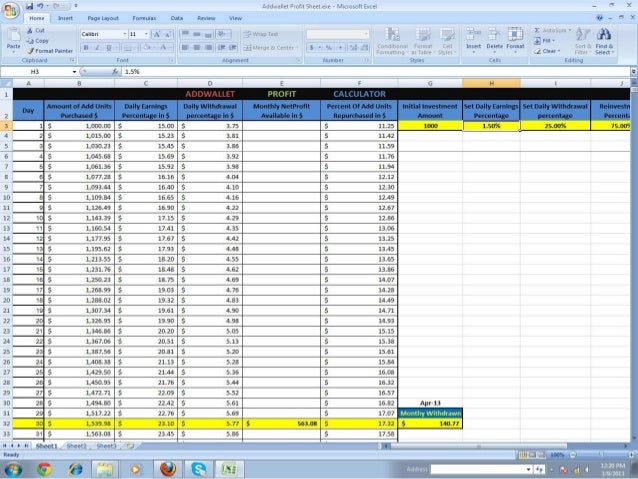638x479 pixels.
Task: Toggle middle vertical alignment
Action: [197, 34]
